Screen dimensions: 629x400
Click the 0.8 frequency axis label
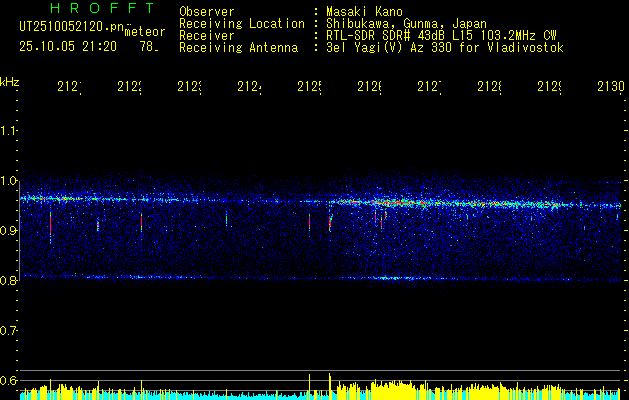8,280
